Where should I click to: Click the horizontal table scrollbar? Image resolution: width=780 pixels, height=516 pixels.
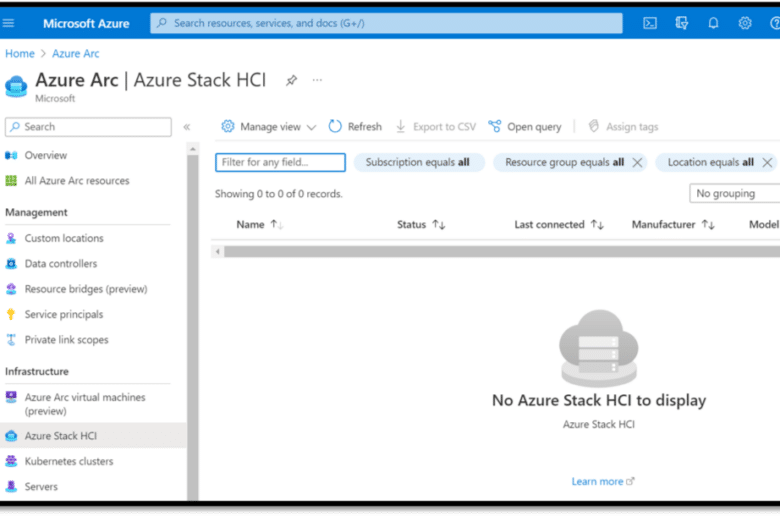501,252
